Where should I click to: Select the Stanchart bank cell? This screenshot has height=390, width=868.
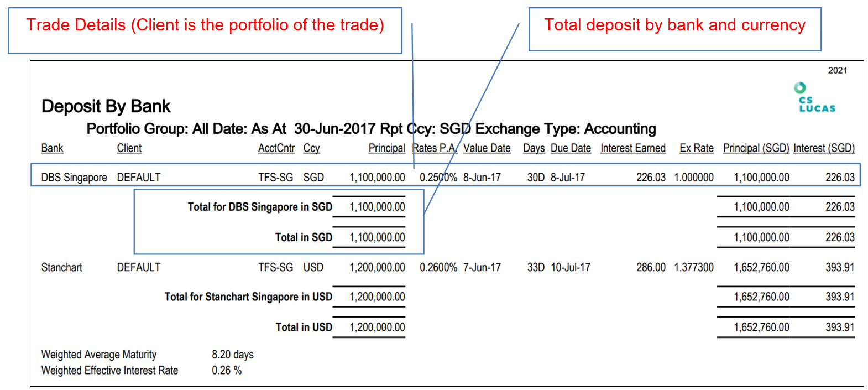pyautogui.click(x=61, y=267)
